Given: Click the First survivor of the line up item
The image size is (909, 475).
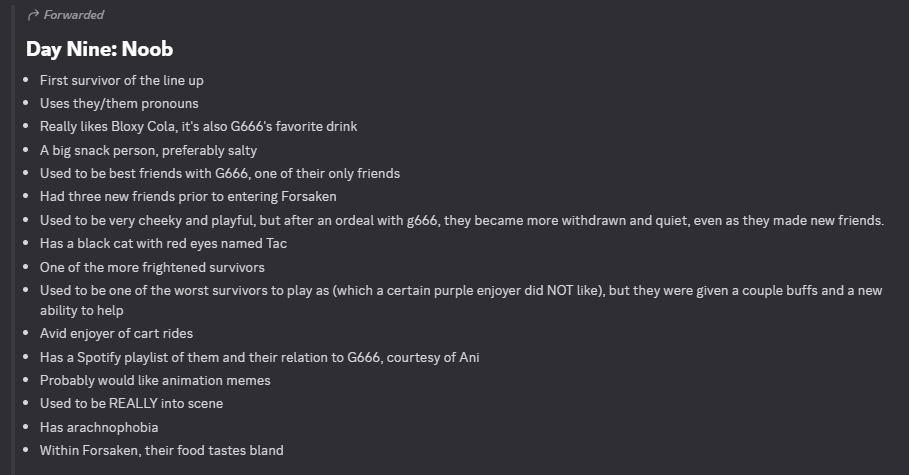Looking at the screenshot, I should (x=122, y=81).
